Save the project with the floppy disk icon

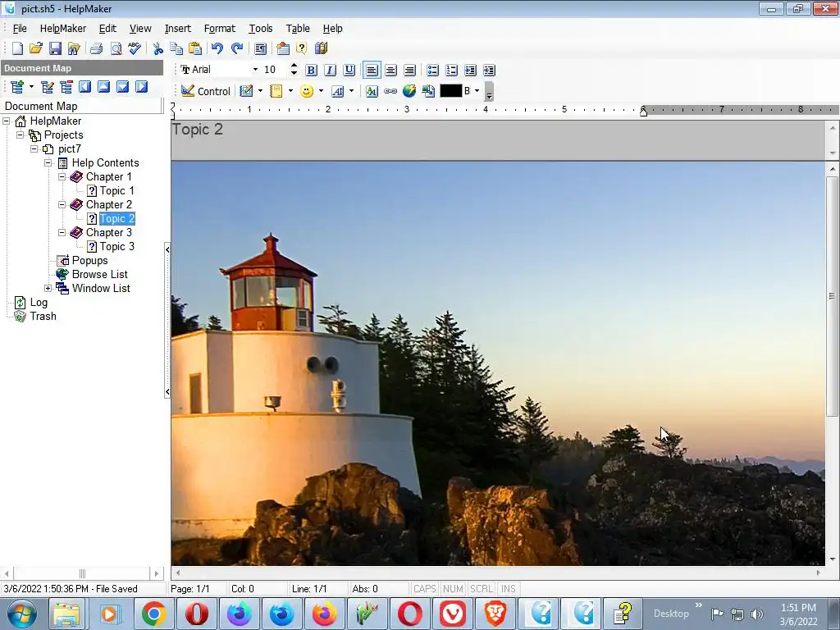click(x=55, y=48)
